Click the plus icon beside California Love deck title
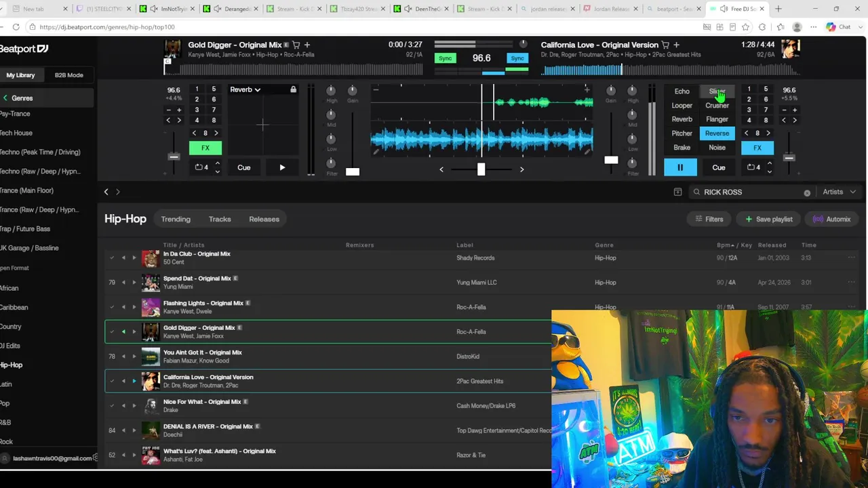This screenshot has height=488, width=868. pyautogui.click(x=676, y=45)
